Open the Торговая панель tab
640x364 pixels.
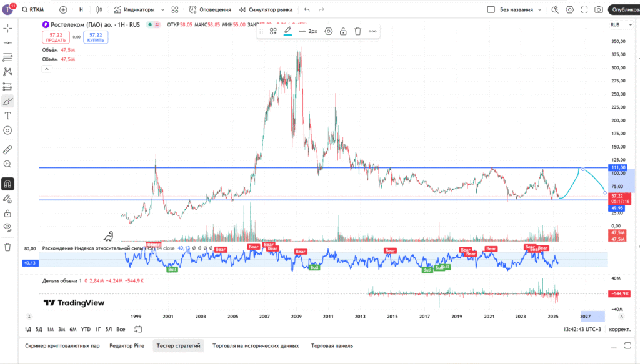(x=332, y=346)
